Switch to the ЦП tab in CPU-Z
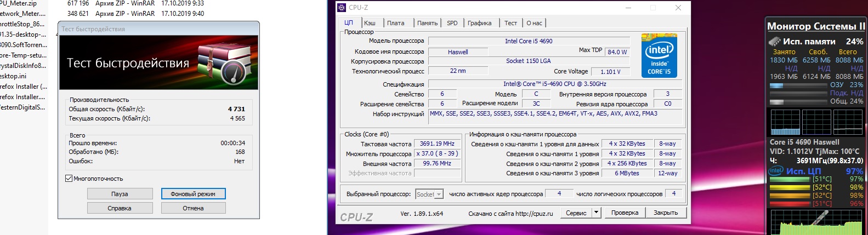 point(349,22)
